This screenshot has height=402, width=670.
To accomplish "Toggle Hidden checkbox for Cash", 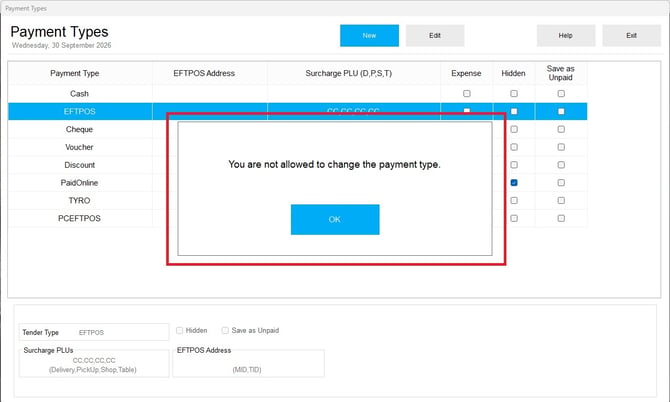I will pos(514,94).
